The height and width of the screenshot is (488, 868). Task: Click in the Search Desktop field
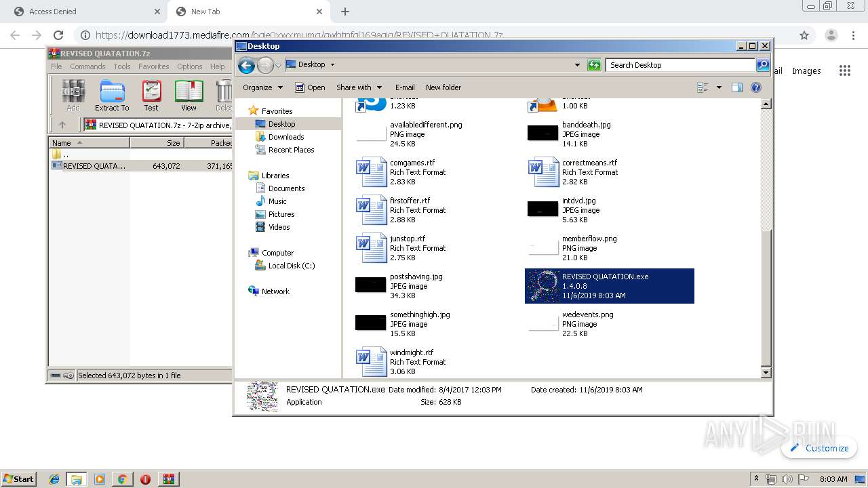680,65
